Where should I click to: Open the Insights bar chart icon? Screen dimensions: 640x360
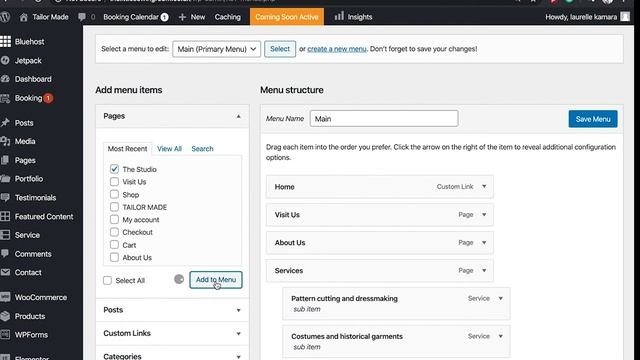tap(339, 16)
